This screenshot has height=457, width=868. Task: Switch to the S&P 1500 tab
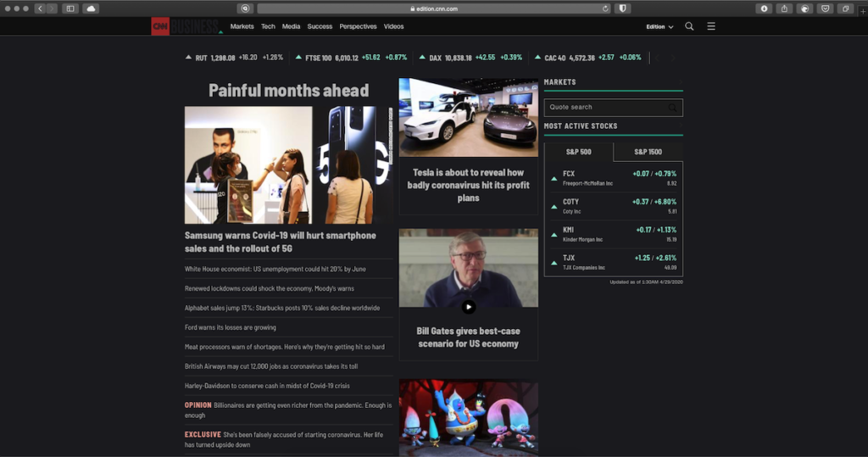(648, 152)
